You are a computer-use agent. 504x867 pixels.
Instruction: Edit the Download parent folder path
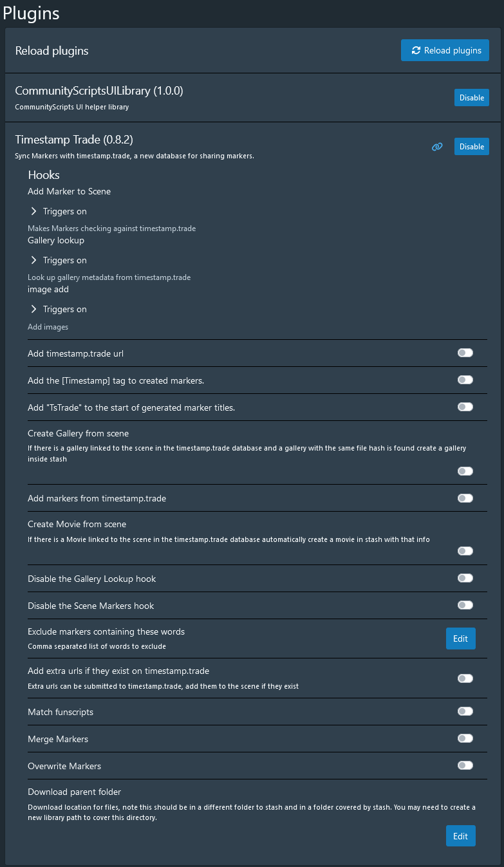pyautogui.click(x=461, y=836)
